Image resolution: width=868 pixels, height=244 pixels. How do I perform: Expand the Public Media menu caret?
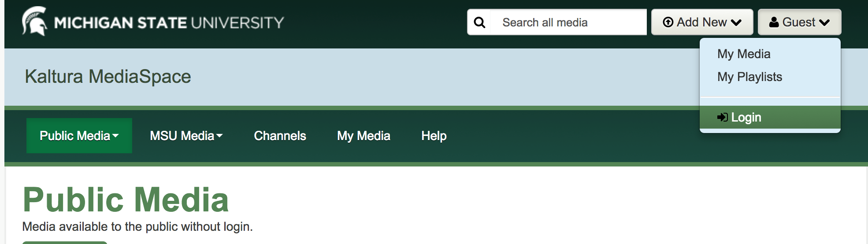coord(115,136)
